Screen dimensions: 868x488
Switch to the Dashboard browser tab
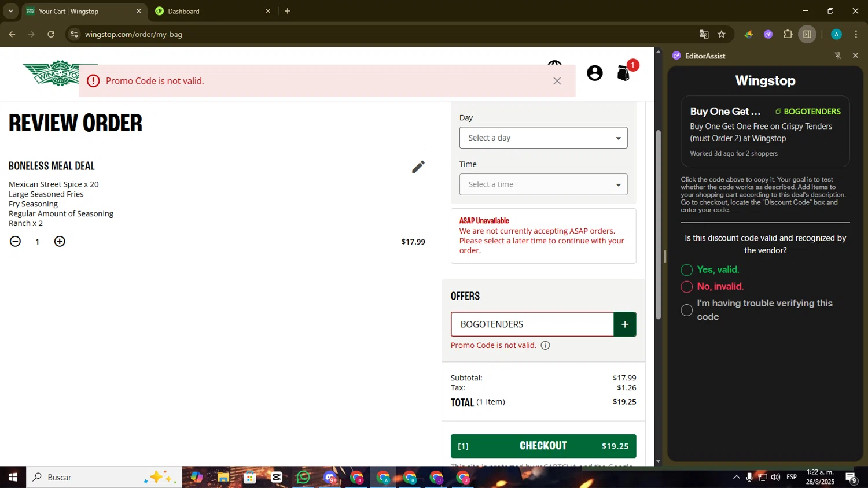pos(212,11)
